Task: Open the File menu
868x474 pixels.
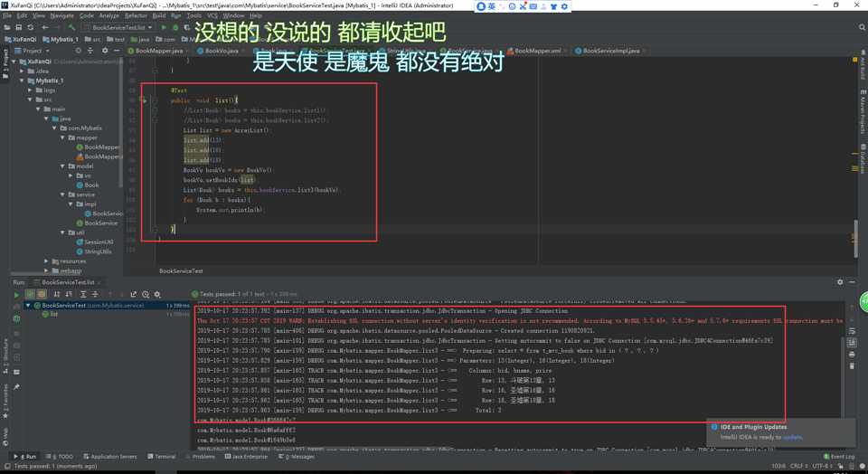Action: tap(7, 15)
